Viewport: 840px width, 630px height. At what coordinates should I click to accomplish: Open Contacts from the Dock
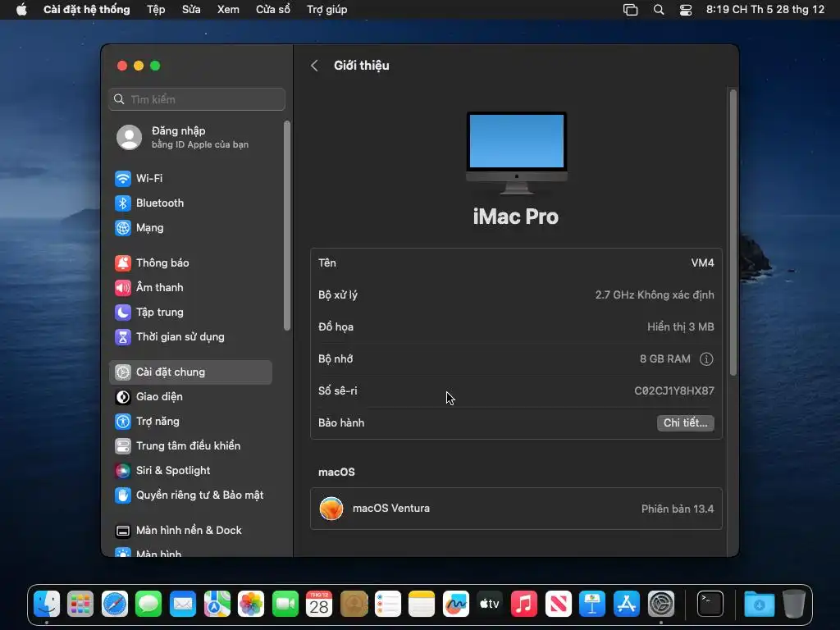point(354,605)
